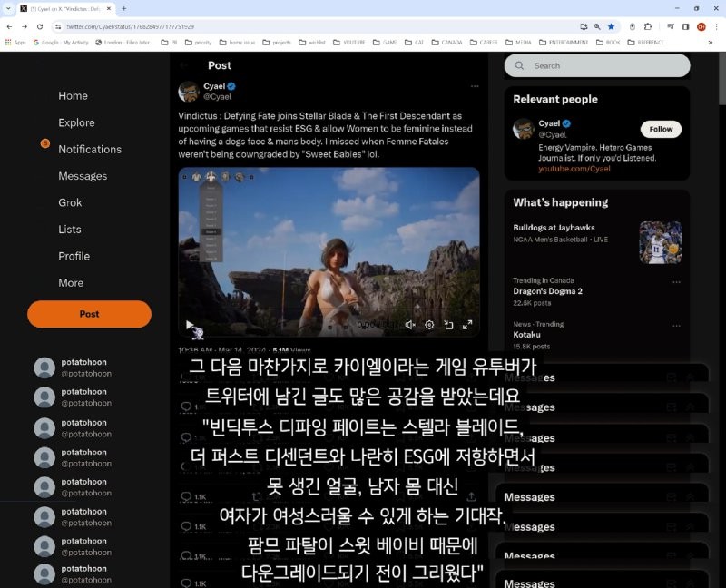Image resolution: width=726 pixels, height=588 pixels.
Task: Open the @Cyael handle on the post
Action: 218,97
